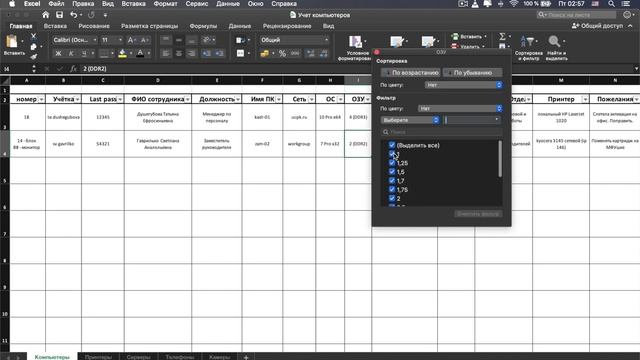This screenshot has width=640, height=360.
Task: Cut selection with the scissors icon
Action: (x=33, y=36)
